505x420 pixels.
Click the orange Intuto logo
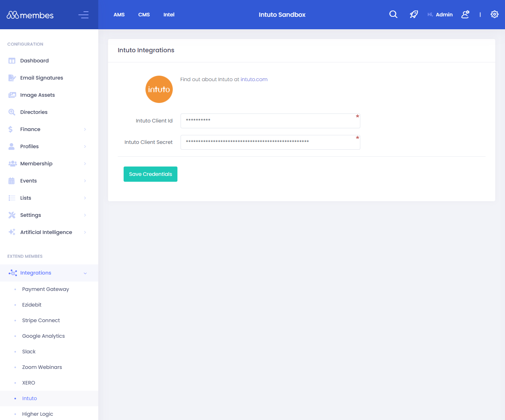[159, 89]
